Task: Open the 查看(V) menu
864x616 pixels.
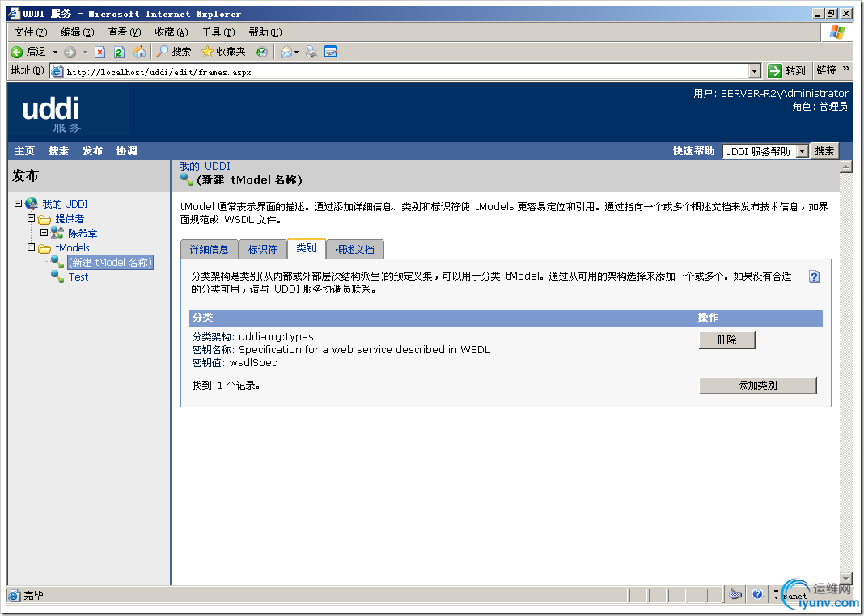Action: point(125,32)
